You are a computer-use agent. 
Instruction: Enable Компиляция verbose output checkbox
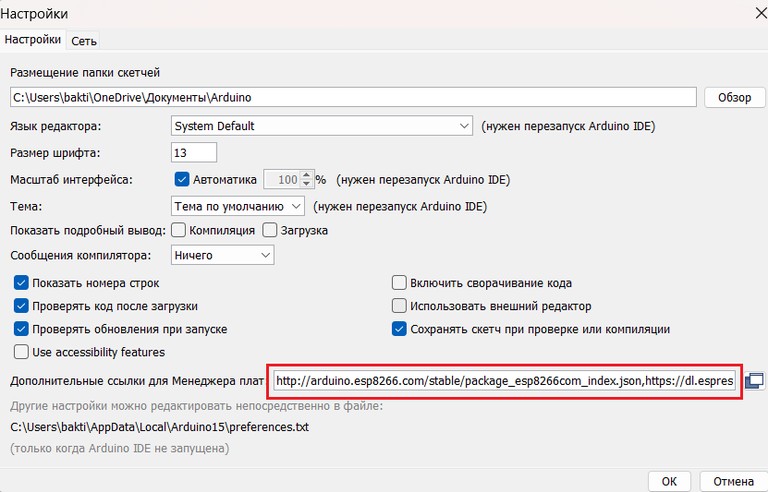[x=178, y=230]
